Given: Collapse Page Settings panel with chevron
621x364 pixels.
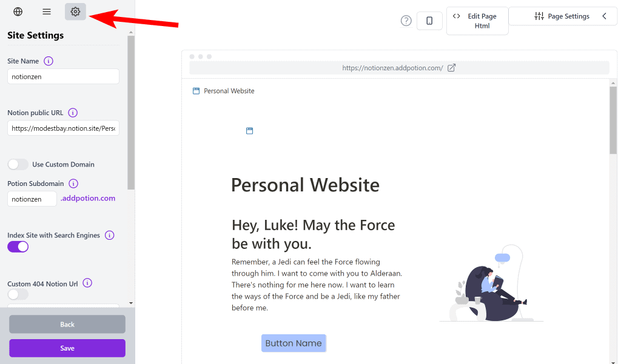Looking at the screenshot, I should click(x=604, y=16).
